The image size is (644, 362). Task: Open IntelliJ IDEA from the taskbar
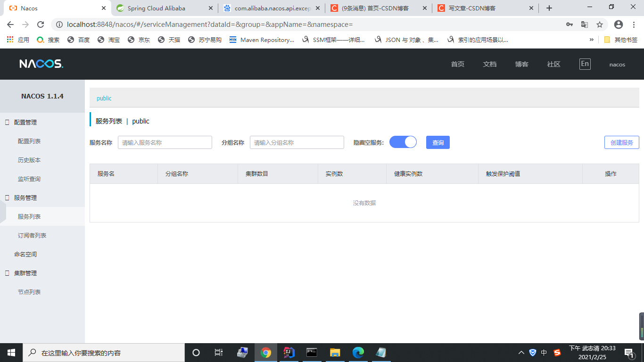coord(289,352)
